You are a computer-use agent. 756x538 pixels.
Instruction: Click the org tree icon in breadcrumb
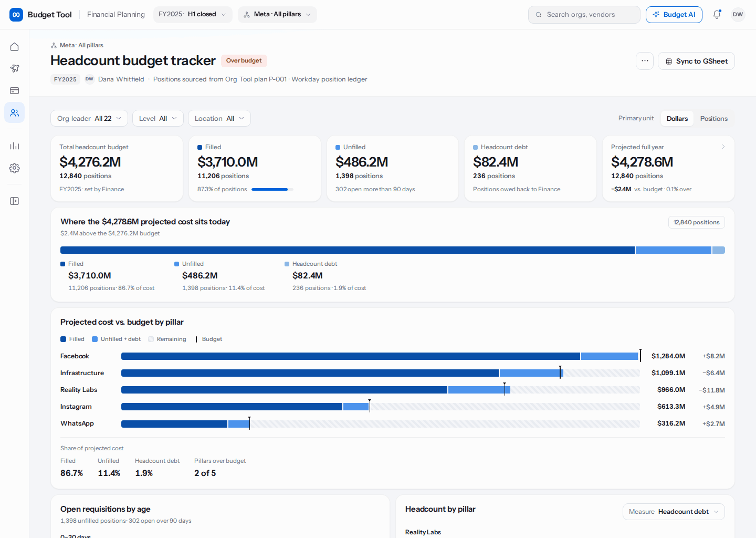(54, 45)
